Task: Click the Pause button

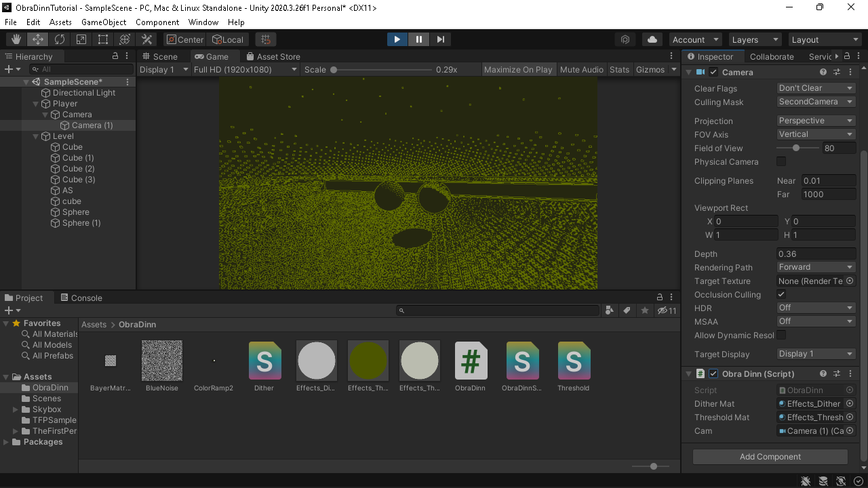Action: [419, 39]
